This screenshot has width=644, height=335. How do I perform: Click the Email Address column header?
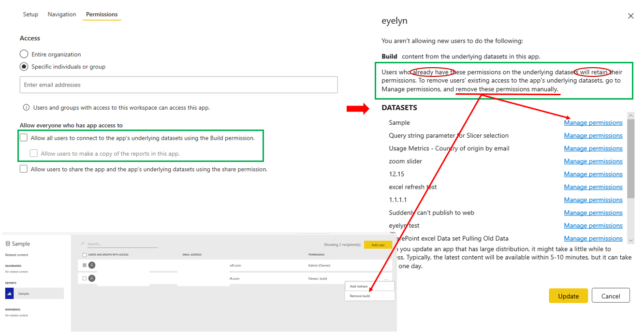192,255
